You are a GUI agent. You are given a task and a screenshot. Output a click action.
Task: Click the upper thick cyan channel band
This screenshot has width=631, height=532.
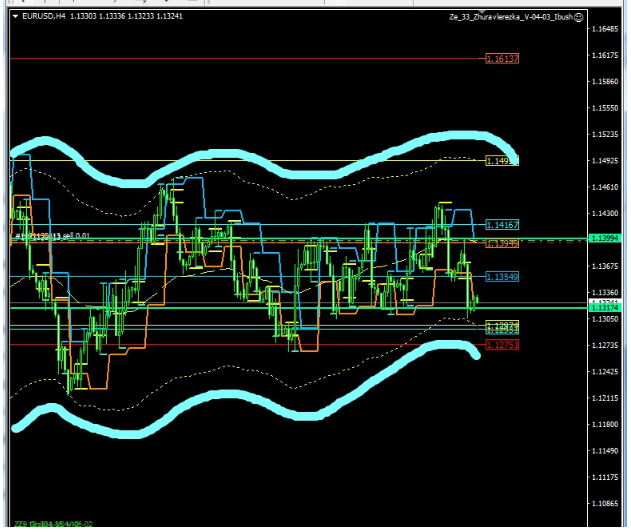click(x=300, y=166)
